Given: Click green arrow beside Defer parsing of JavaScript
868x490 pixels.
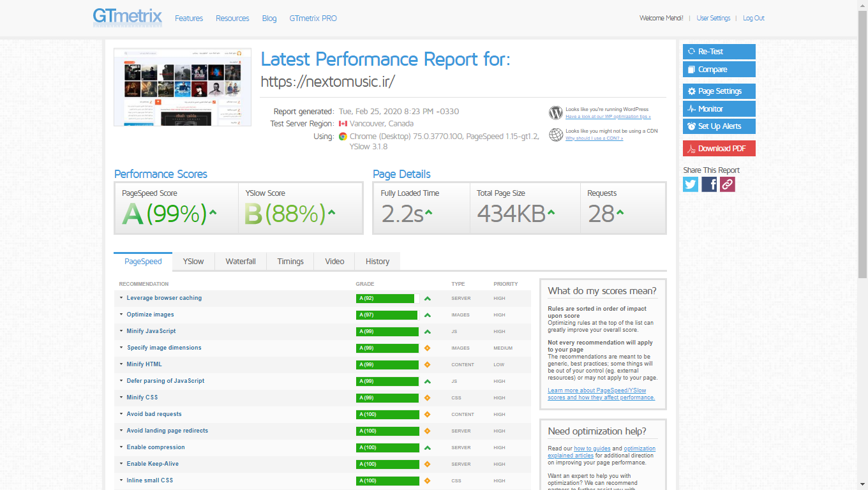Looking at the screenshot, I should [x=428, y=381].
